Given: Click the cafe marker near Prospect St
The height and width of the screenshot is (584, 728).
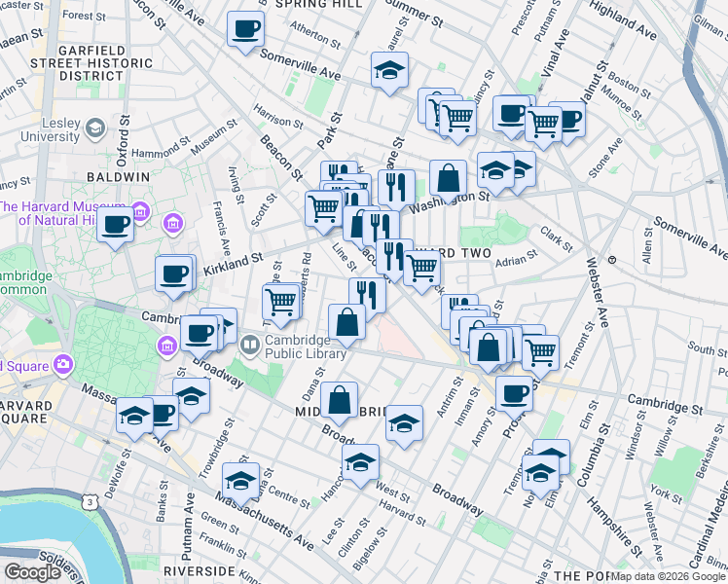Looking at the screenshot, I should [514, 396].
